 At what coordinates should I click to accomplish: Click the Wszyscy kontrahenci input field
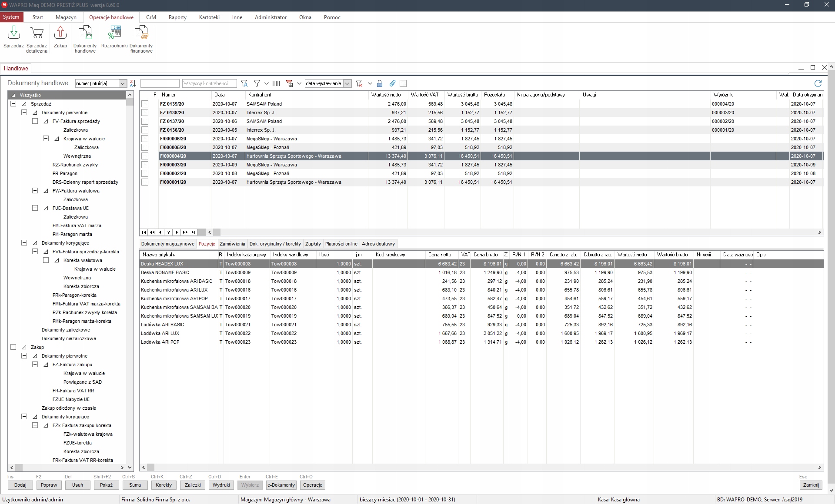pyautogui.click(x=209, y=83)
